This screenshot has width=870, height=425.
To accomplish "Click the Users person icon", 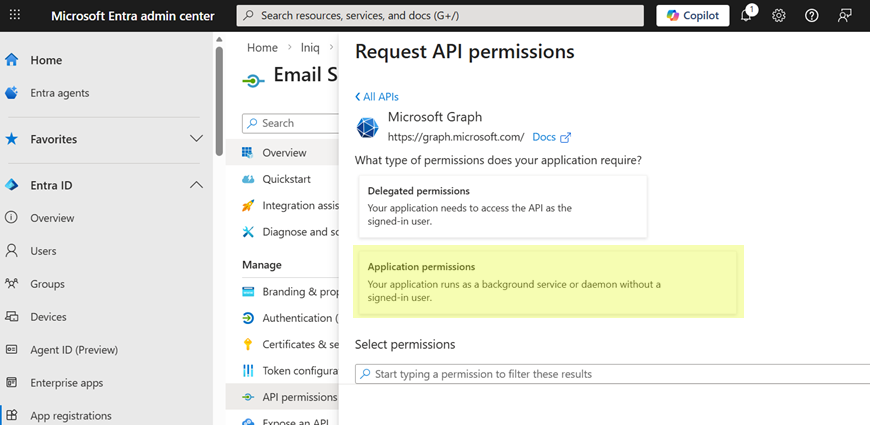I will click(x=11, y=251).
